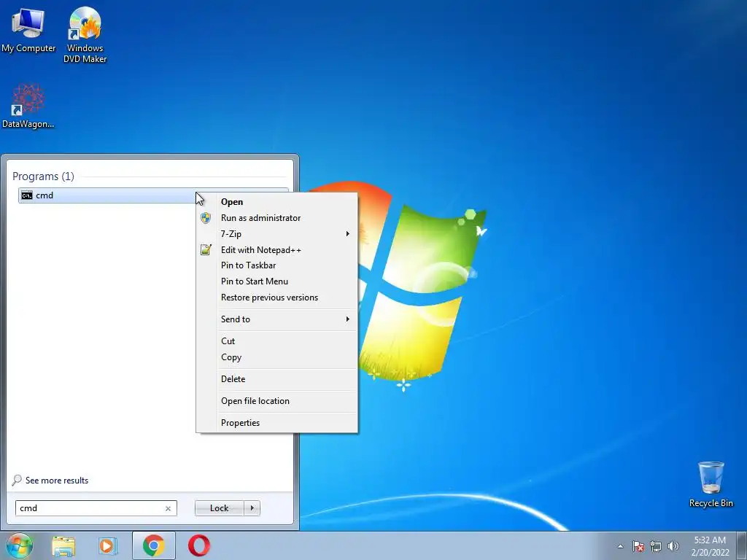The width and height of the screenshot is (747, 560).
Task: Choose Open file location
Action: 276,401
